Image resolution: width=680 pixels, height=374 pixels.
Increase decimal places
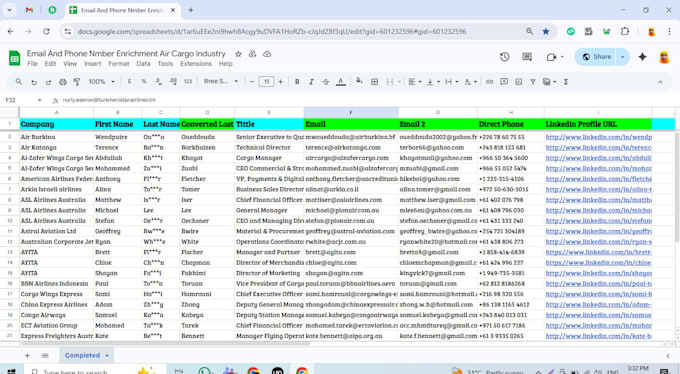[x=173, y=82]
